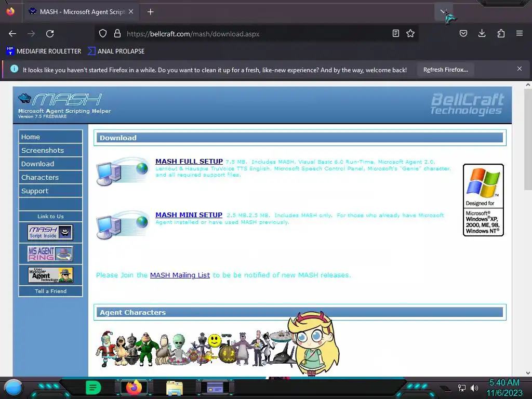Click the MASH MINI SETUP link
Screen dimensions: 532x399
pyautogui.click(x=189, y=215)
